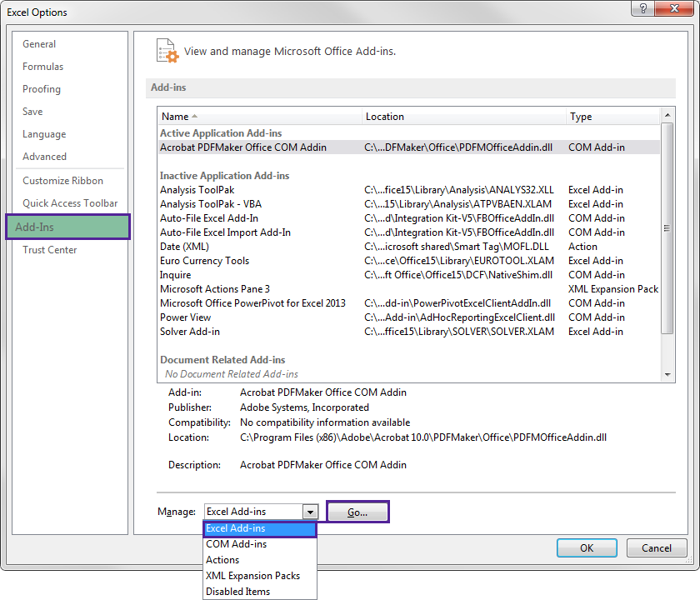The image size is (700, 600).
Task: Click the add-ins list scrollbar thumb
Action: tap(667, 228)
